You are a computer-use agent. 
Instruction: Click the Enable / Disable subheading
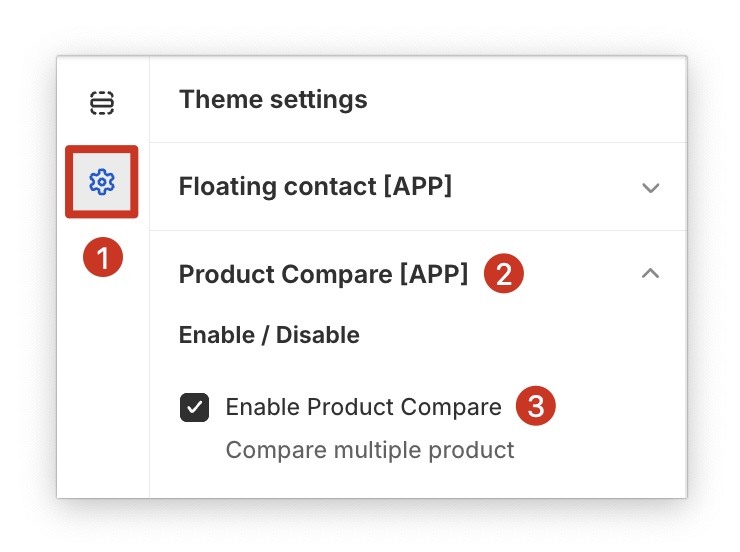(269, 335)
